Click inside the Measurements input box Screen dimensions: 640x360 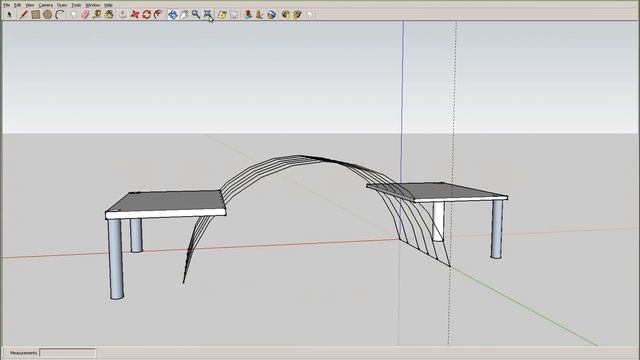68,353
